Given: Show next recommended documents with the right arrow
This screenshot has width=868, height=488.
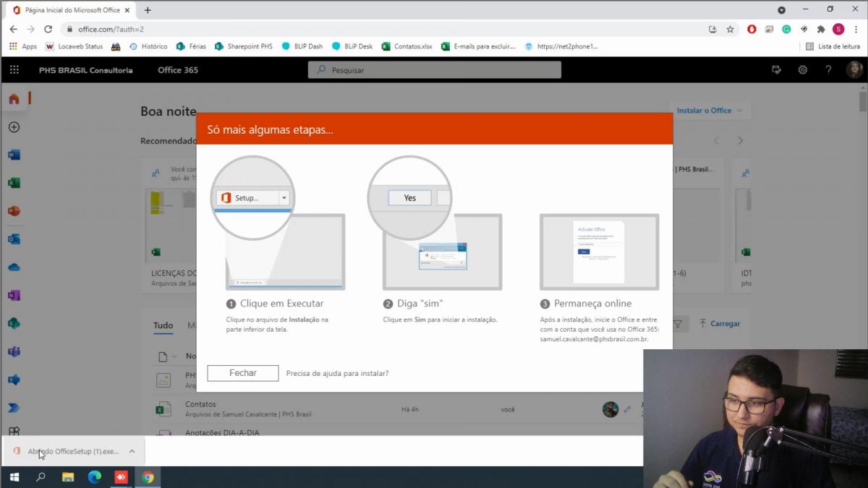Looking at the screenshot, I should tap(740, 141).
